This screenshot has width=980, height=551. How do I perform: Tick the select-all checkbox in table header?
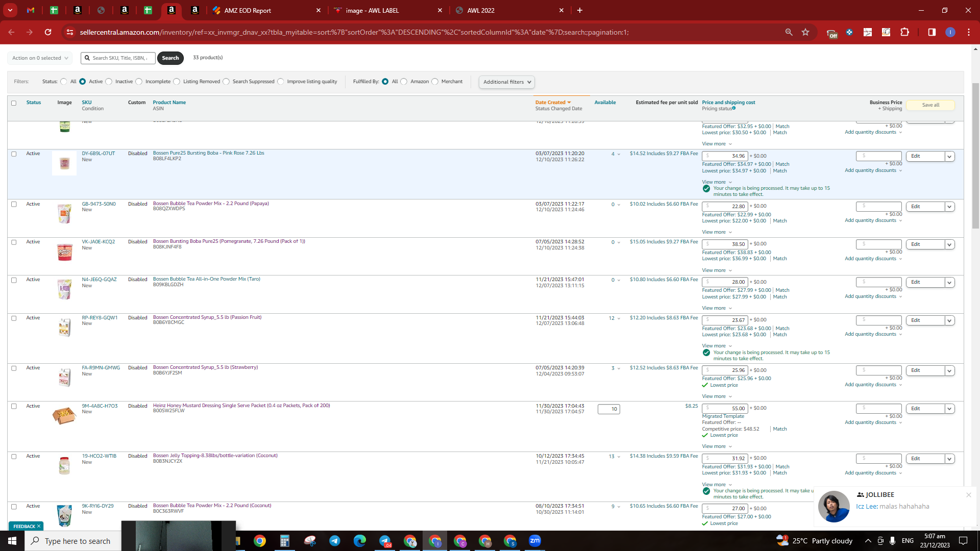pyautogui.click(x=14, y=103)
